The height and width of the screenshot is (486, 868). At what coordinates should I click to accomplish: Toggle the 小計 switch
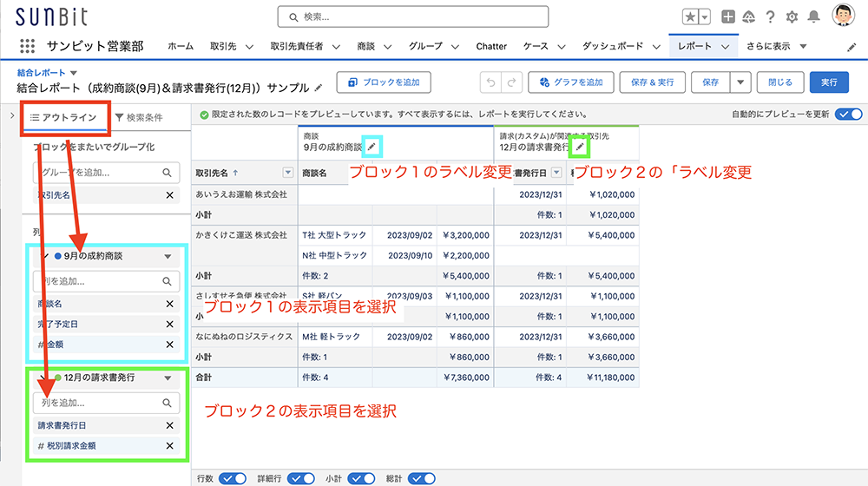pyautogui.click(x=361, y=478)
